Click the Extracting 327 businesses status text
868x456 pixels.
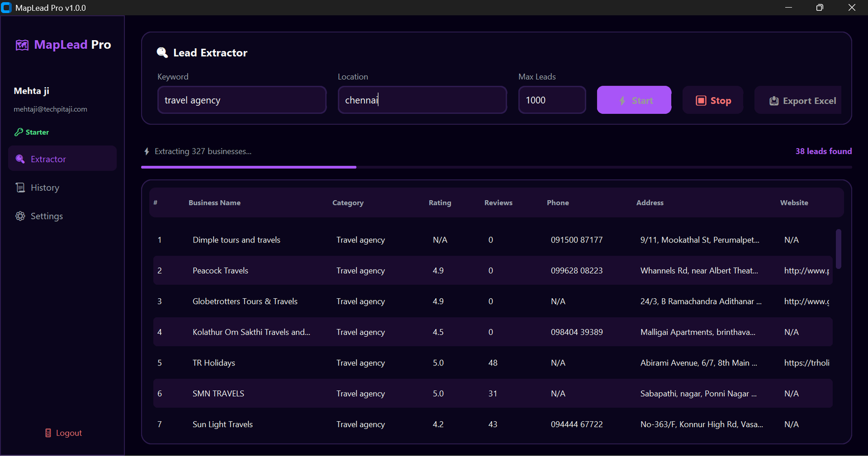click(x=203, y=151)
